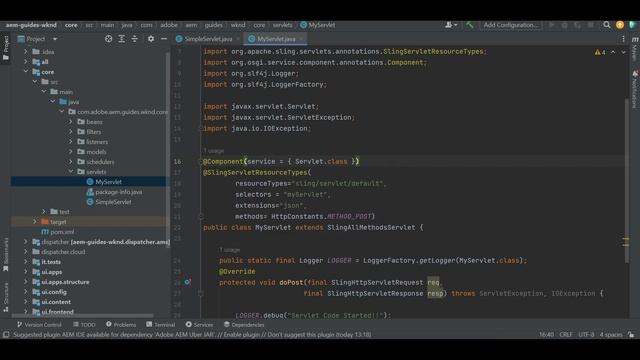The height and width of the screenshot is (360, 640).
Task: Expand the models package
Action: click(71, 152)
